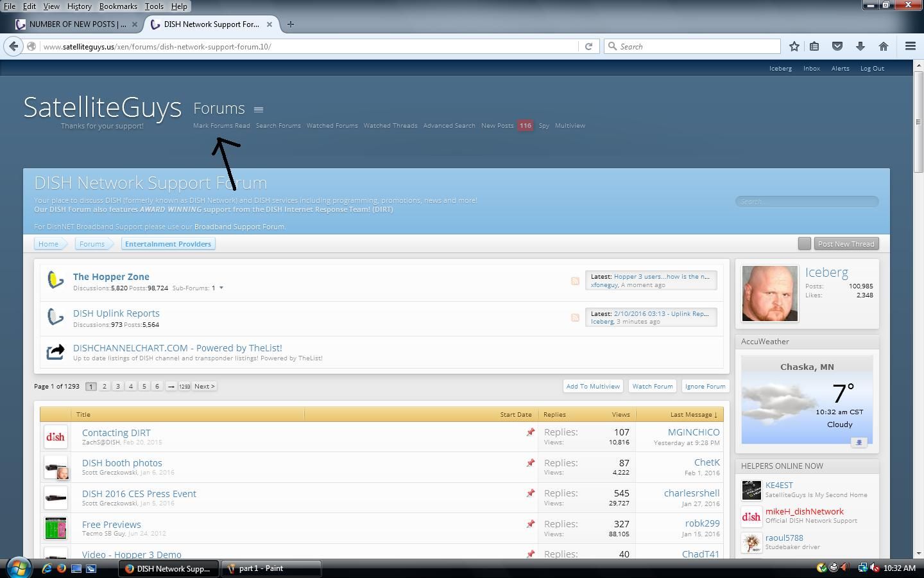Reload the page with refresh icon
This screenshot has height=578, width=924.
click(x=588, y=46)
